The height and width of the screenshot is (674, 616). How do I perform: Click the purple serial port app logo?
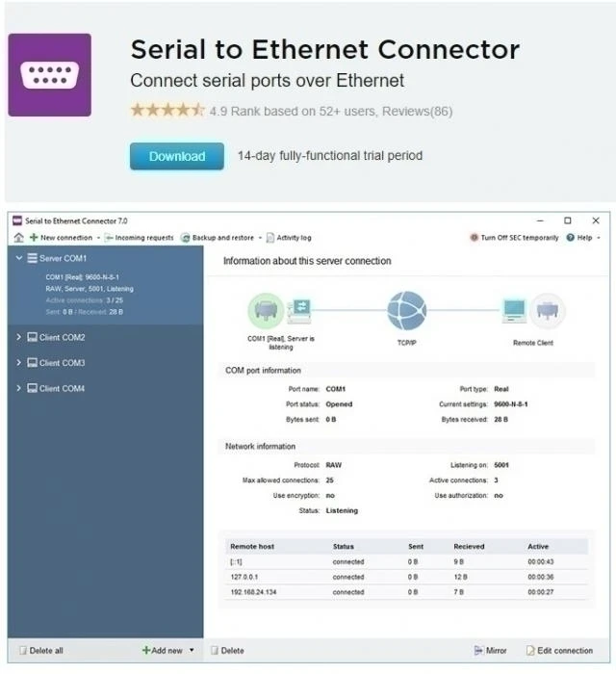click(49, 75)
